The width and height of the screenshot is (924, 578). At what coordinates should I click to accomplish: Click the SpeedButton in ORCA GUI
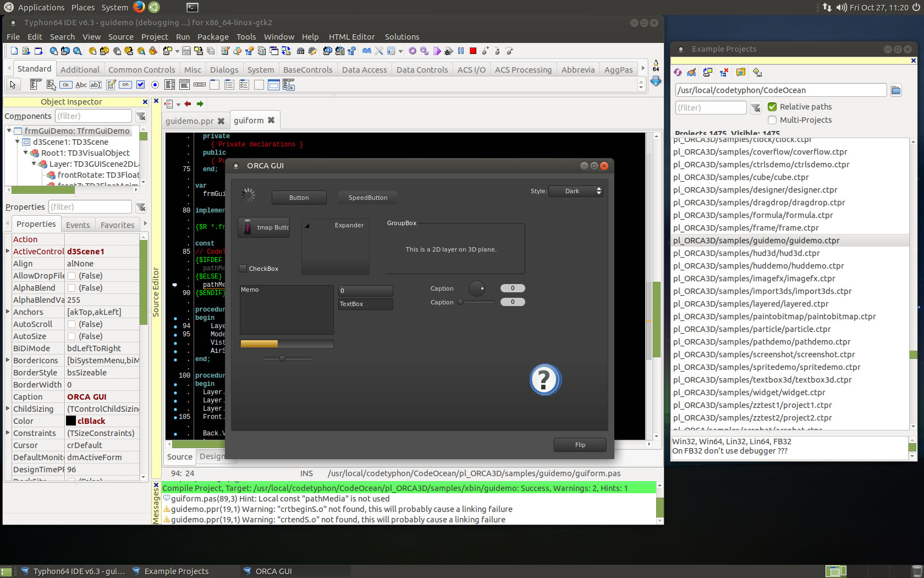click(x=368, y=198)
